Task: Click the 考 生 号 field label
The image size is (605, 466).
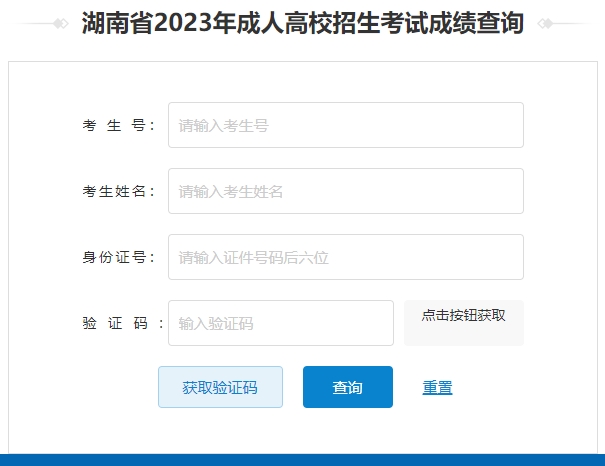Action: click(x=118, y=126)
